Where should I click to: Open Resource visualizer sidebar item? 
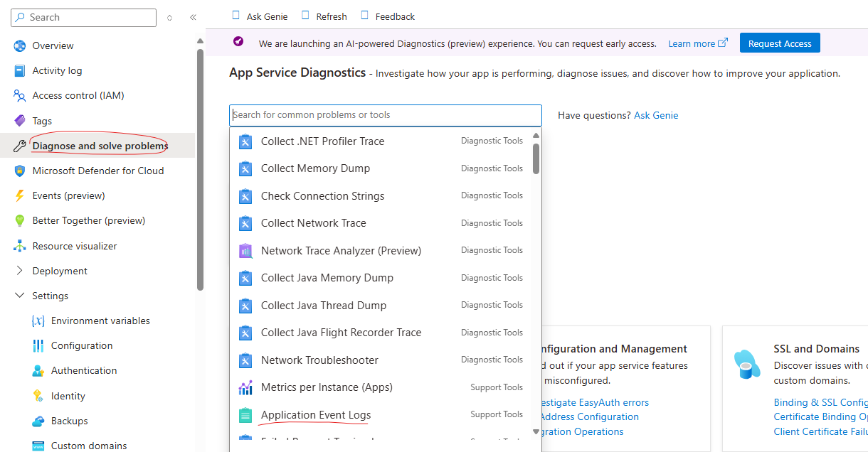click(x=97, y=247)
